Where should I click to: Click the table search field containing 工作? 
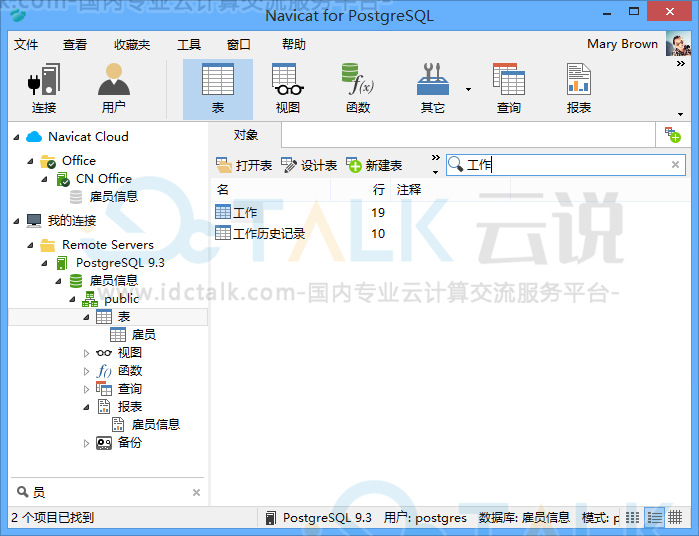(566, 165)
